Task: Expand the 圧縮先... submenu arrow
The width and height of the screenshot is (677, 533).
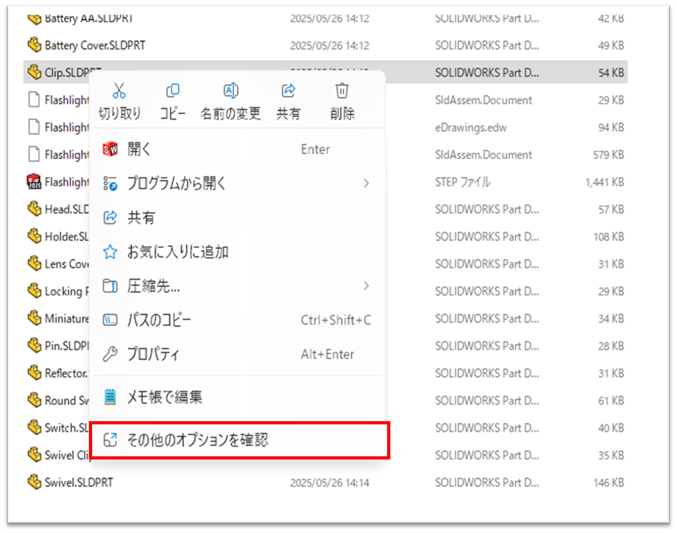Action: point(366,286)
